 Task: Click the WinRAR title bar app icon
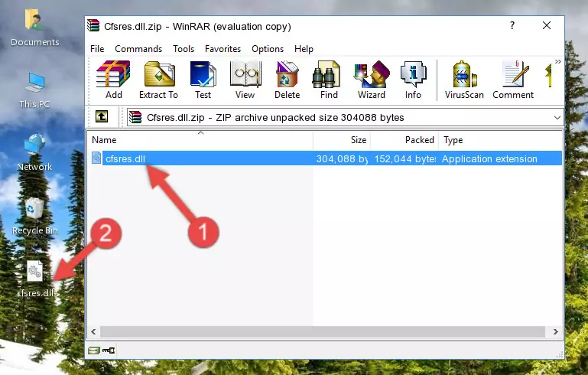point(93,26)
